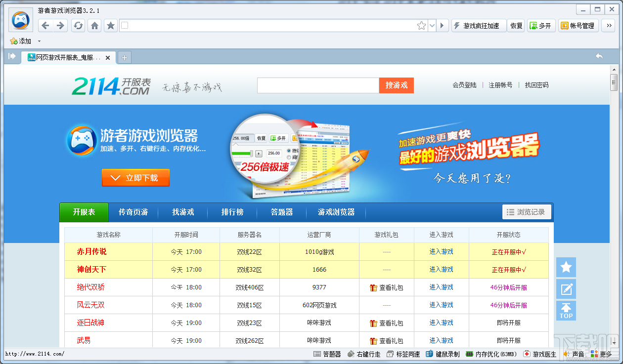Click 进入游戏 for 绝代双骄

point(441,287)
